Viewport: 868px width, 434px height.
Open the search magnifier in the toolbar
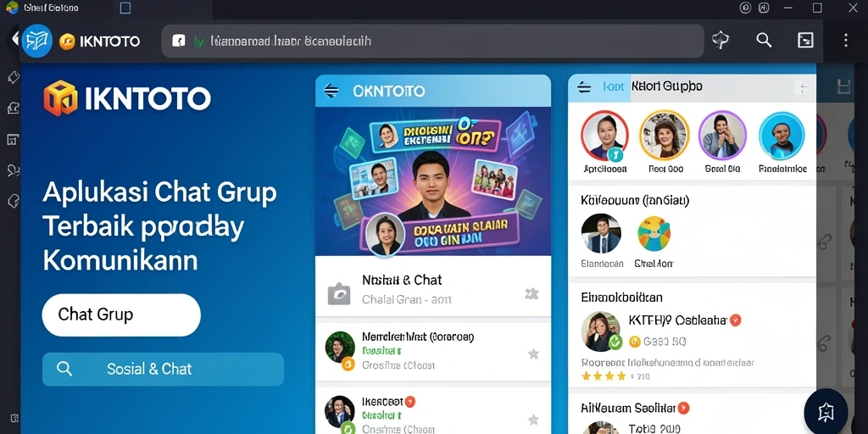(x=764, y=40)
